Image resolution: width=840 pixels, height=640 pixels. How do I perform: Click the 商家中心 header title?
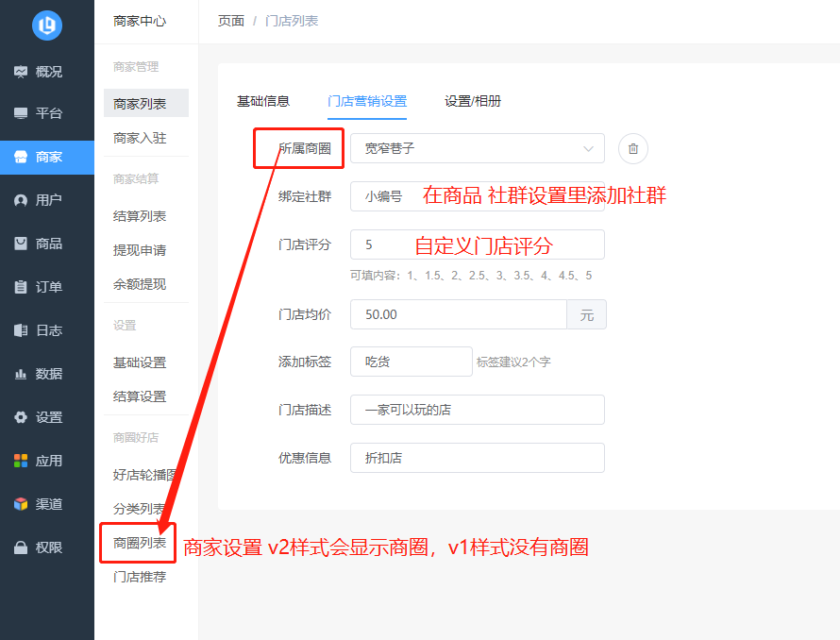point(140,21)
